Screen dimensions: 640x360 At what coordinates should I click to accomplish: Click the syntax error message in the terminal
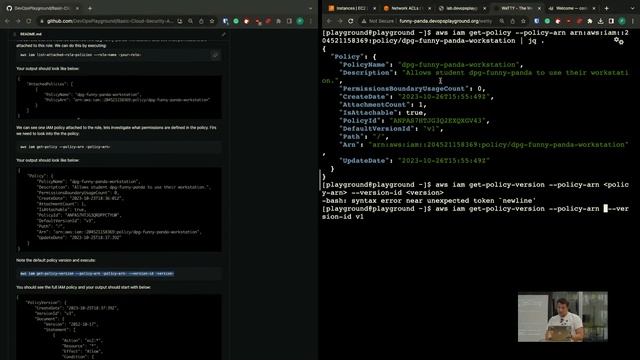[x=429, y=201]
